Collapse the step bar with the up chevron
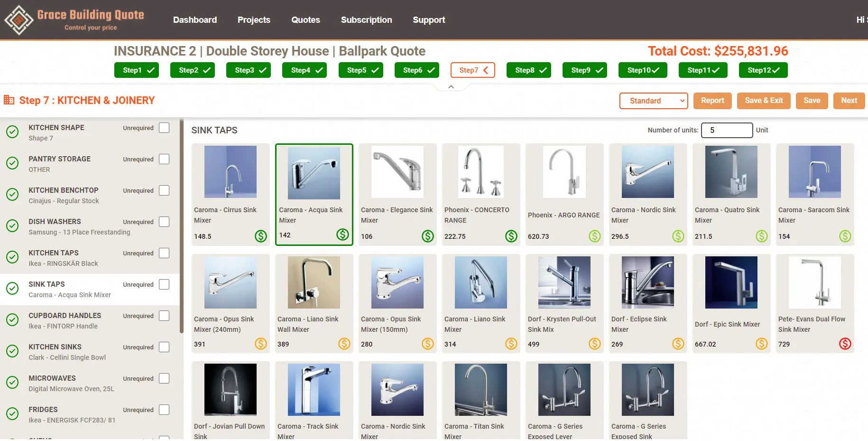This screenshot has height=441, width=868. pyautogui.click(x=451, y=87)
